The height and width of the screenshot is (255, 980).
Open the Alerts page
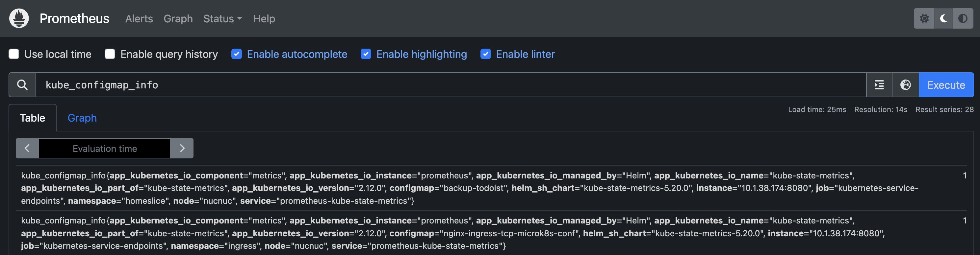139,19
